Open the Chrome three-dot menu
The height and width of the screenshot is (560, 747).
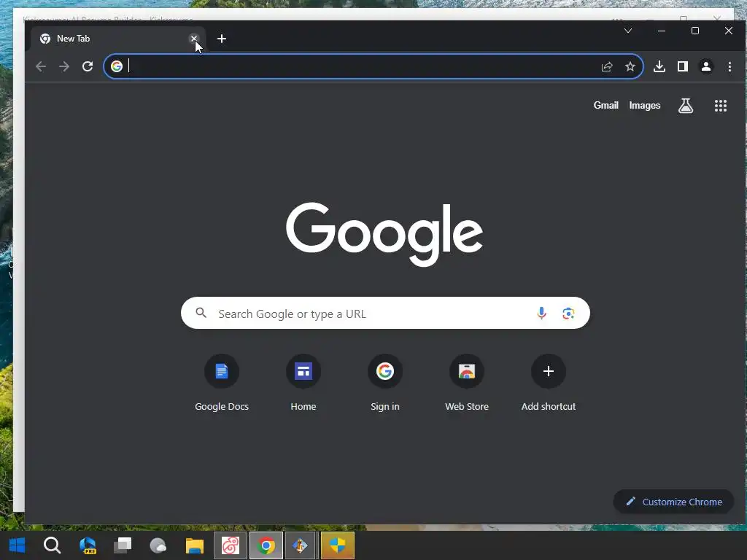point(729,66)
